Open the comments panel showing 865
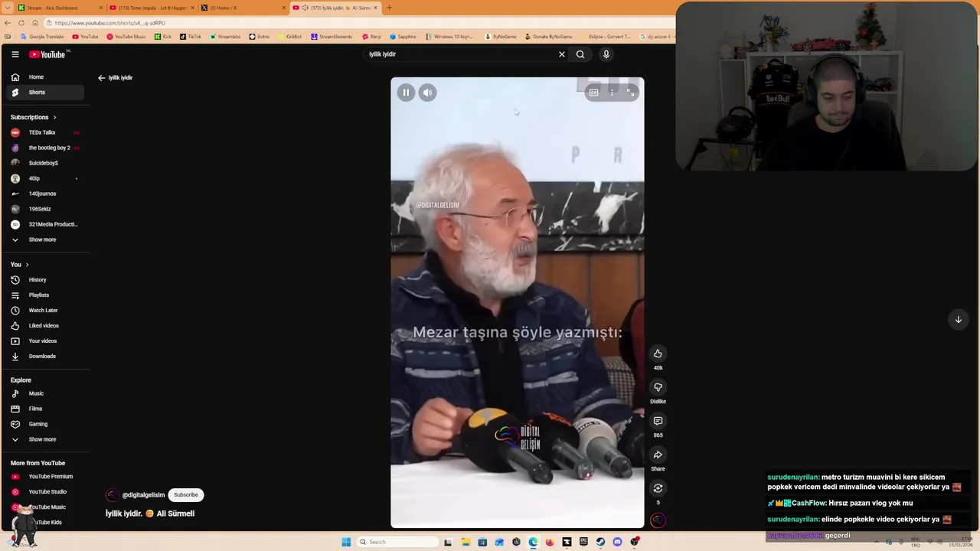Image resolution: width=980 pixels, height=551 pixels. [658, 421]
